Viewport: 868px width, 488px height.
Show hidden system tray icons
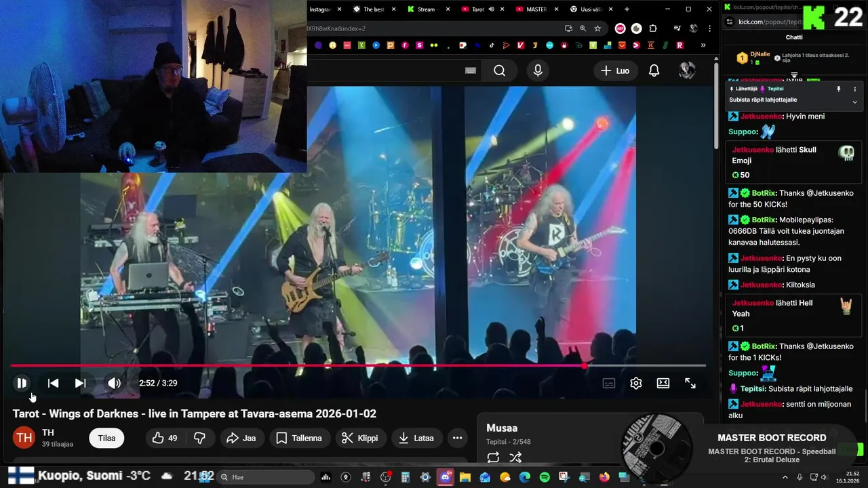(x=786, y=477)
